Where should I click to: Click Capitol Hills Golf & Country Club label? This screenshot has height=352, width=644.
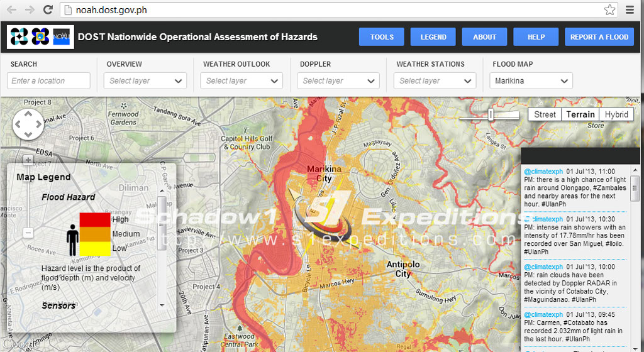[247, 143]
